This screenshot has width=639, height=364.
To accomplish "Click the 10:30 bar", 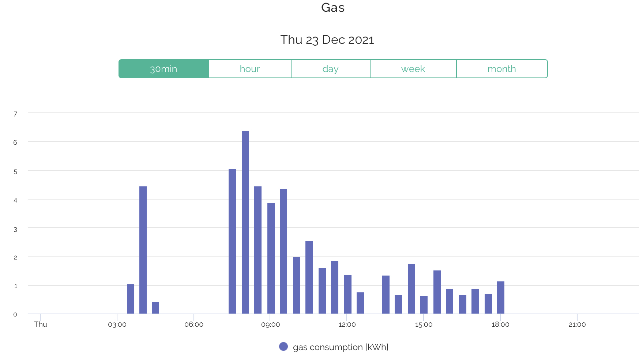I will (x=309, y=277).
